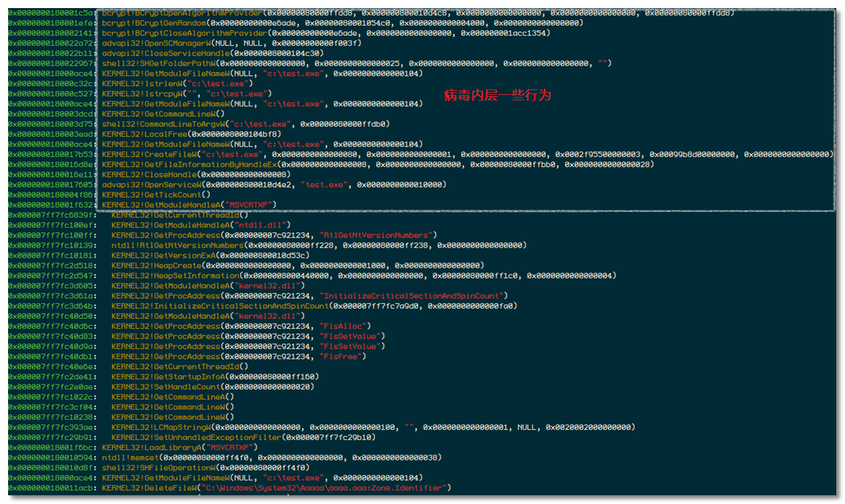Select the KERNEL32!GetStartupInfoA entry
The width and height of the screenshot is (845, 504).
point(215,377)
